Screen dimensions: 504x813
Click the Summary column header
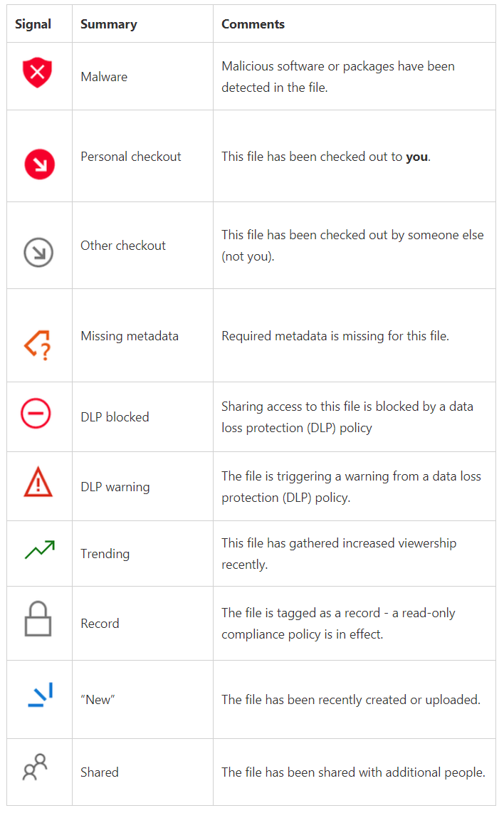click(x=109, y=24)
